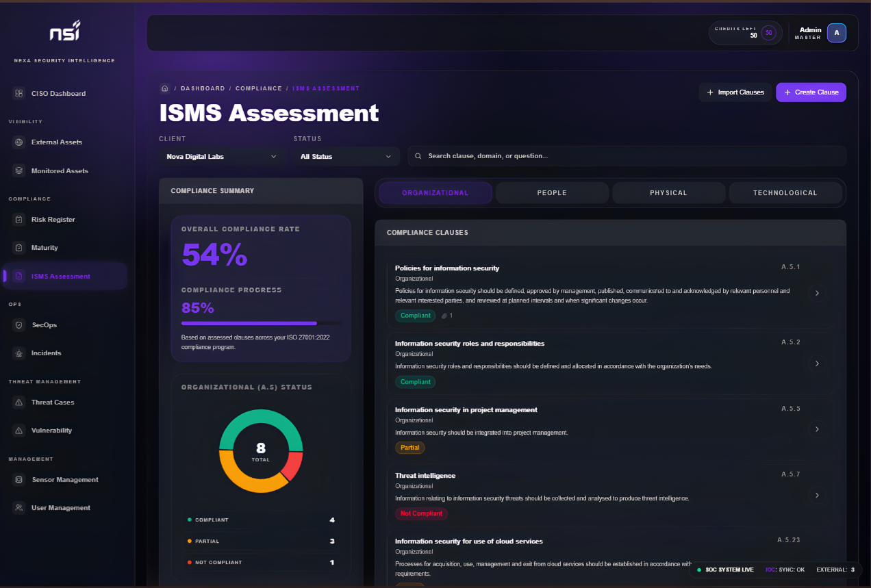The image size is (871, 588).
Task: Switch to the People tab
Action: point(552,193)
